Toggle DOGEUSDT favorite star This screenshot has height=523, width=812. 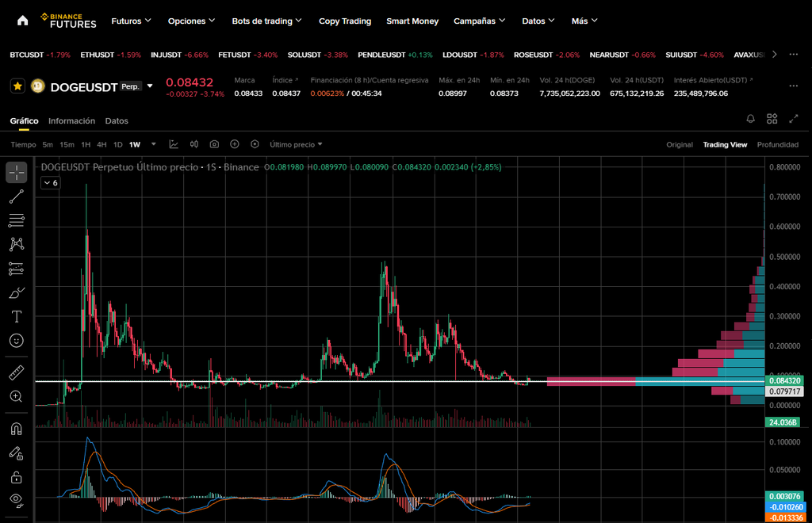(x=17, y=86)
